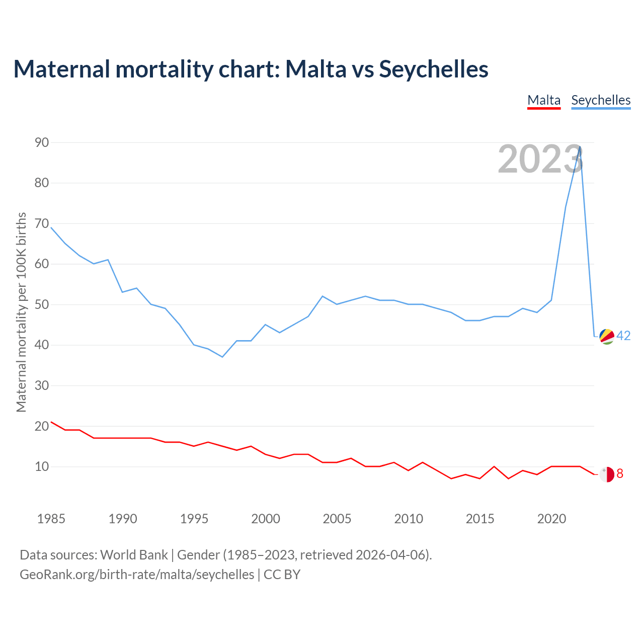Click the 2000 x-axis label
The width and height of the screenshot is (644, 644).
click(266, 519)
